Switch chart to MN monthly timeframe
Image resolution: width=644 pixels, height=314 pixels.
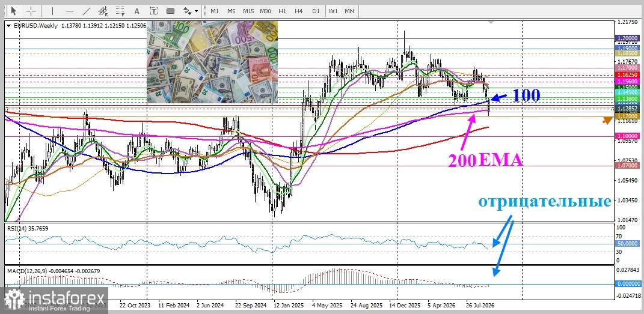(x=349, y=11)
